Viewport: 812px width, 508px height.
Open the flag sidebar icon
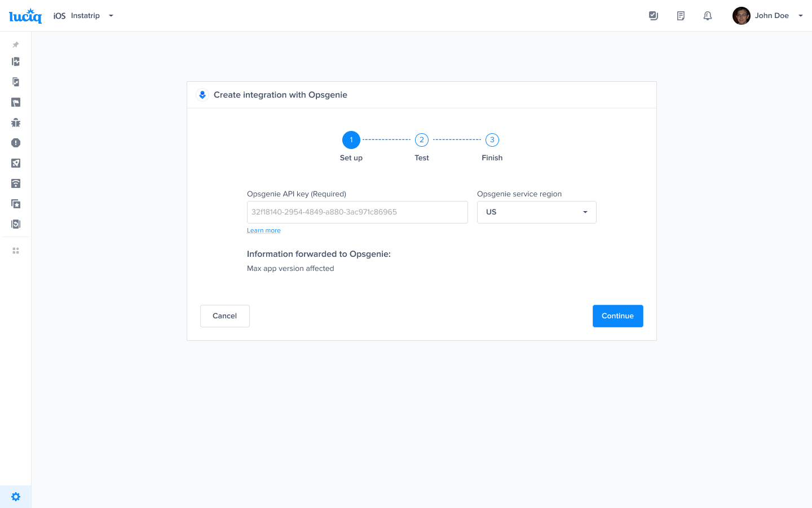16,102
